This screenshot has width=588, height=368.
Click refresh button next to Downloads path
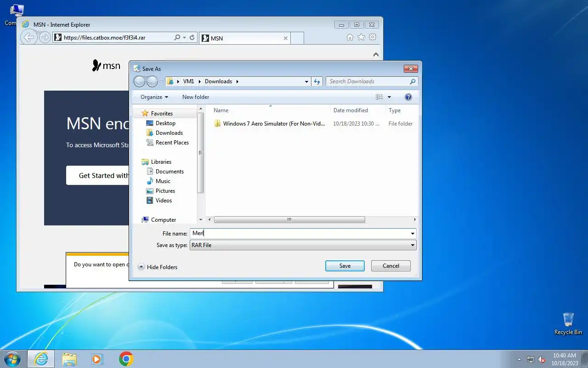coord(317,81)
